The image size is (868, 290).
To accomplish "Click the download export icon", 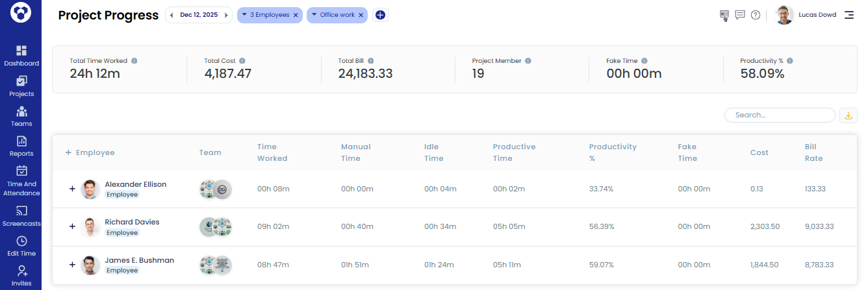I will pyautogui.click(x=848, y=115).
